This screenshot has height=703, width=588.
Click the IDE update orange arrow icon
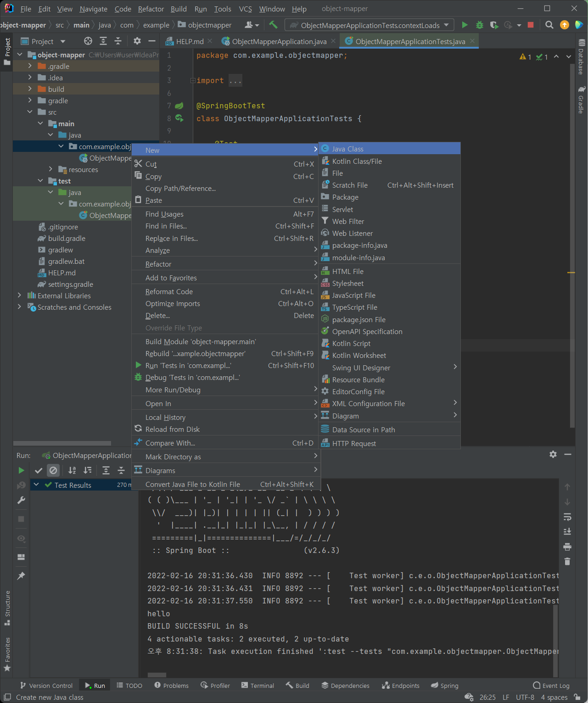click(x=565, y=25)
